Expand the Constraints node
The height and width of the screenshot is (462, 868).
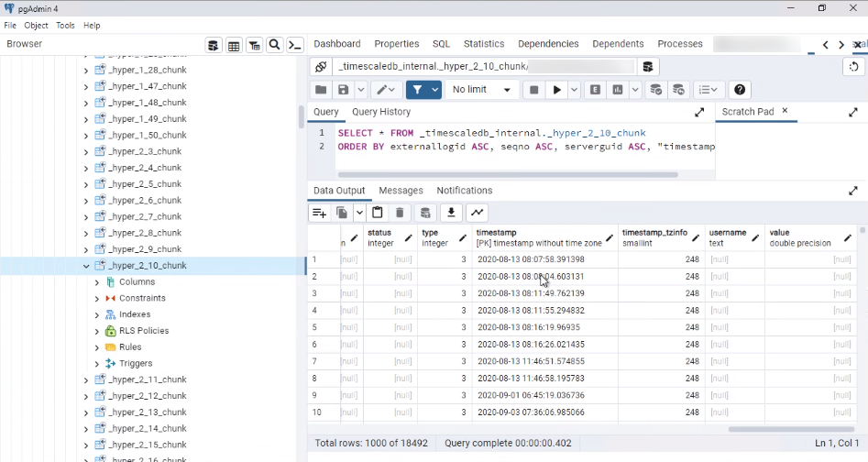tap(97, 299)
